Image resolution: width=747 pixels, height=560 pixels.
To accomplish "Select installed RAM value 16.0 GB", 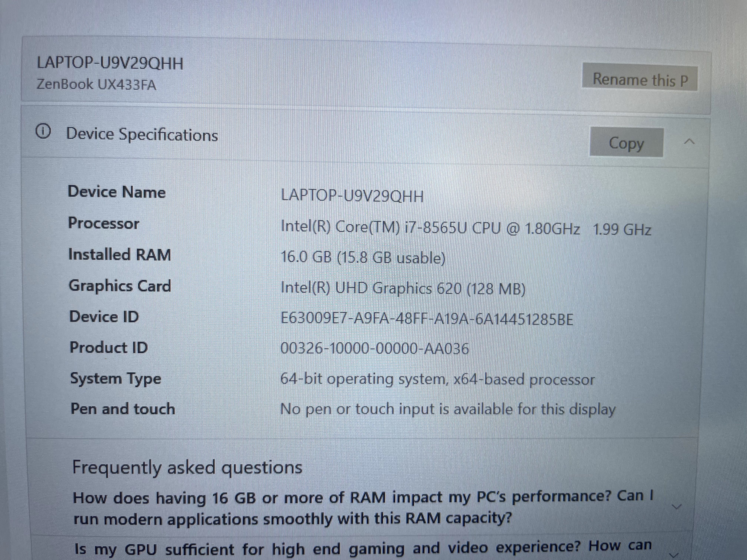I will pyautogui.click(x=363, y=258).
